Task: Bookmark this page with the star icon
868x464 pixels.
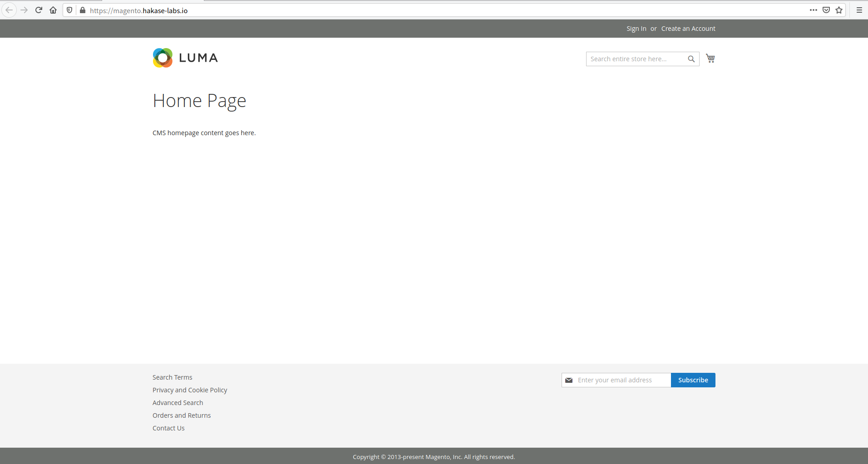Action: click(x=839, y=10)
